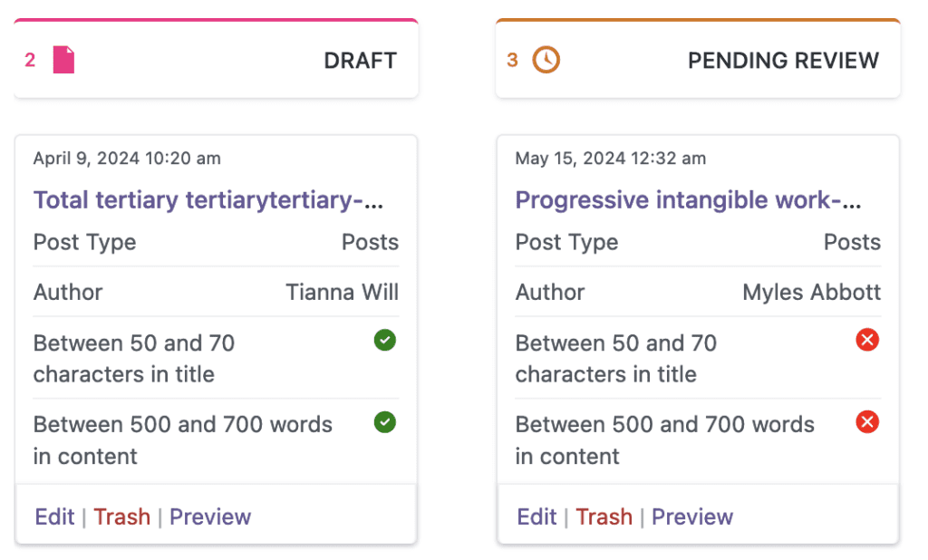This screenshot has height=560, width=928.
Task: Click the red X on the title length check
Action: coord(866,340)
